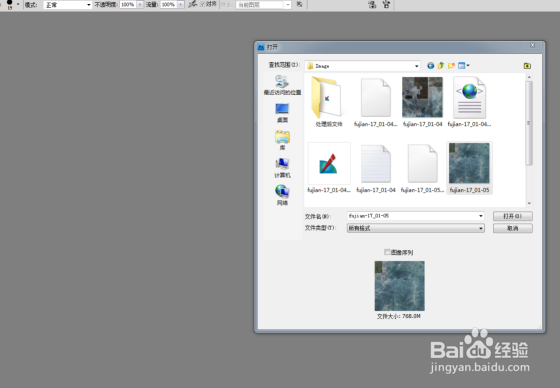Click the 打开 open button
Screen dimensions: 560x388
click(512, 216)
